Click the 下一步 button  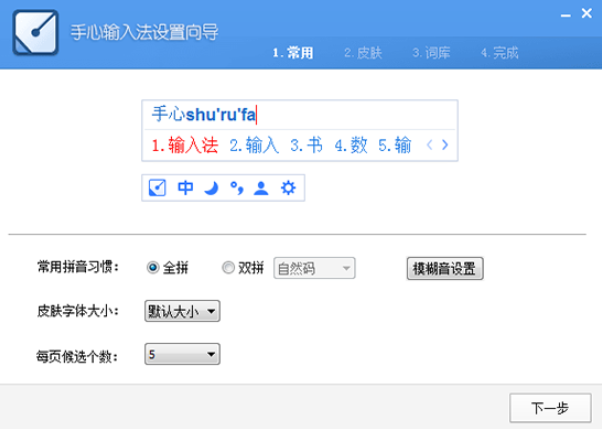[x=549, y=407]
